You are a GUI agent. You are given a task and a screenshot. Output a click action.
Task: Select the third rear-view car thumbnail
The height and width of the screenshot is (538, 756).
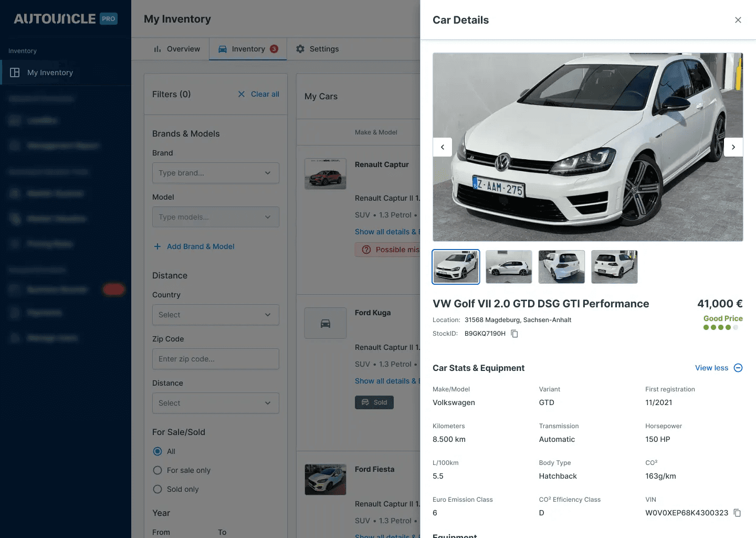pyautogui.click(x=562, y=267)
